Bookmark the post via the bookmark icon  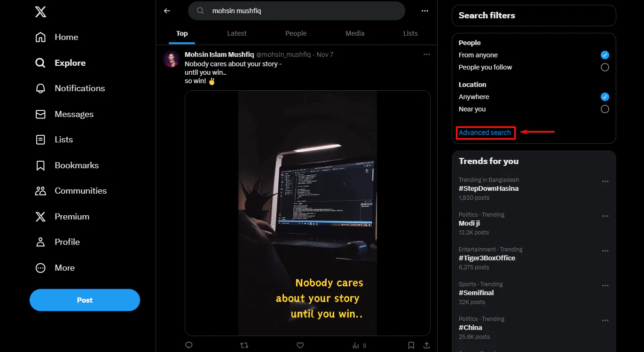pos(411,345)
